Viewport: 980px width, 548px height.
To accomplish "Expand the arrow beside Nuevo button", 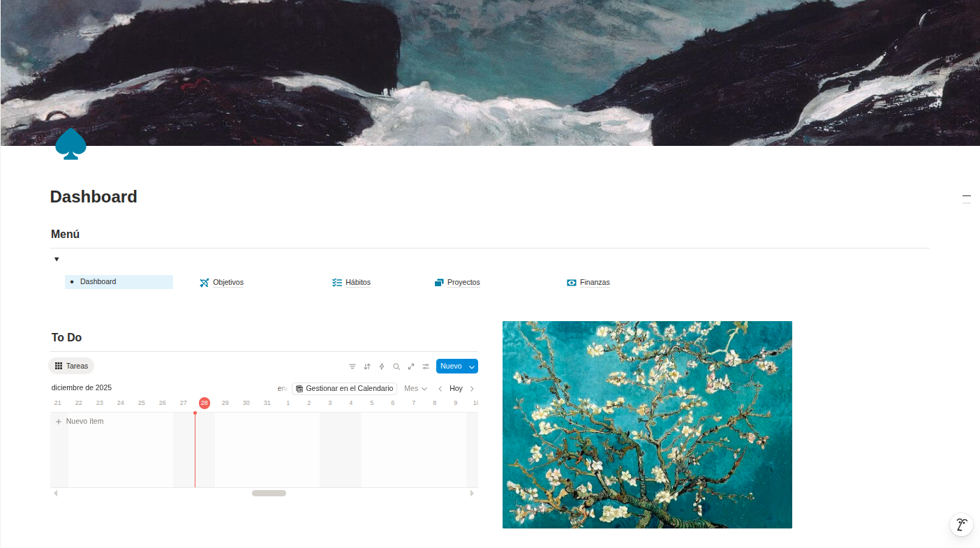I will (x=472, y=366).
